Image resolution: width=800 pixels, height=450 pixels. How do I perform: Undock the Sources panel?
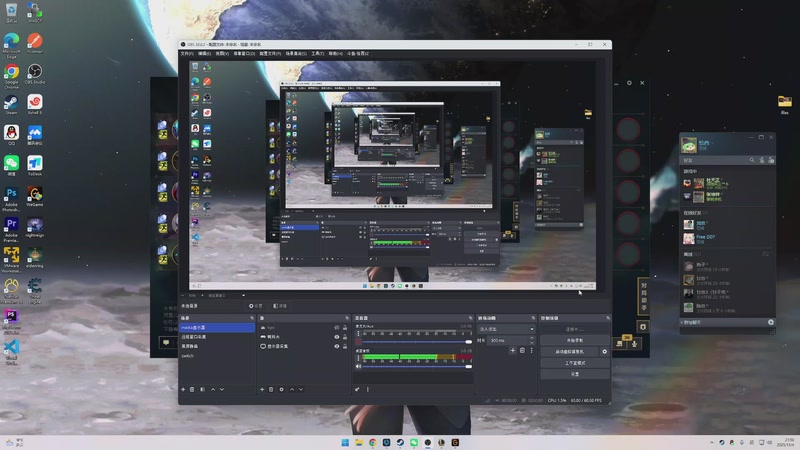(x=347, y=318)
